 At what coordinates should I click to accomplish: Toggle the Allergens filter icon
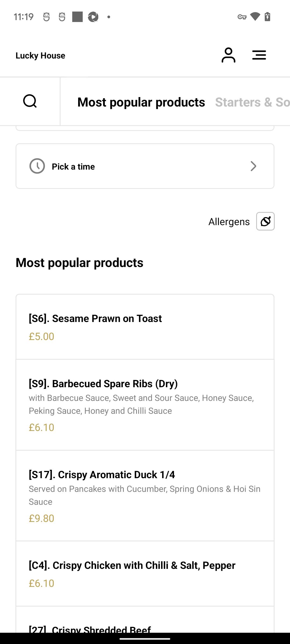[265, 221]
